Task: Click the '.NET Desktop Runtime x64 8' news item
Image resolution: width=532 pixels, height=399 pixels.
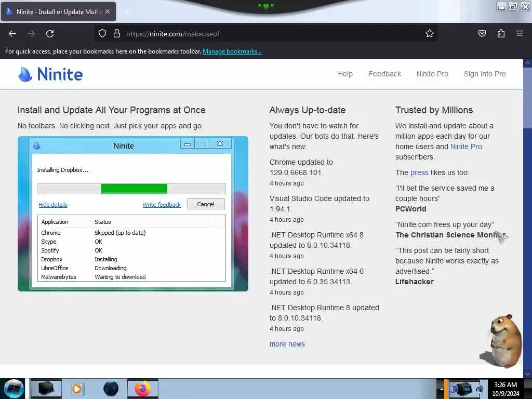Action: click(x=316, y=240)
